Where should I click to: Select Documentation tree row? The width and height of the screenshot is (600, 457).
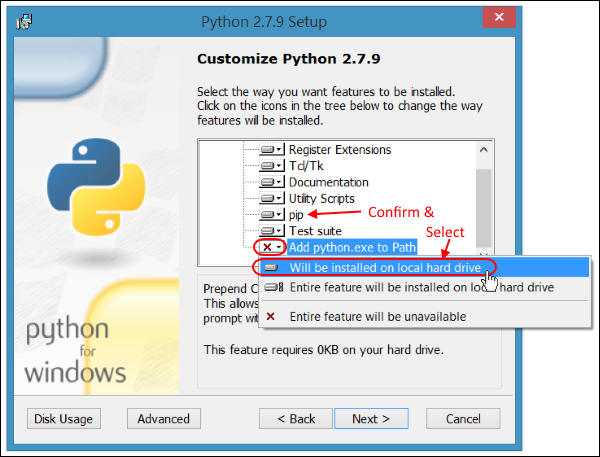point(328,182)
